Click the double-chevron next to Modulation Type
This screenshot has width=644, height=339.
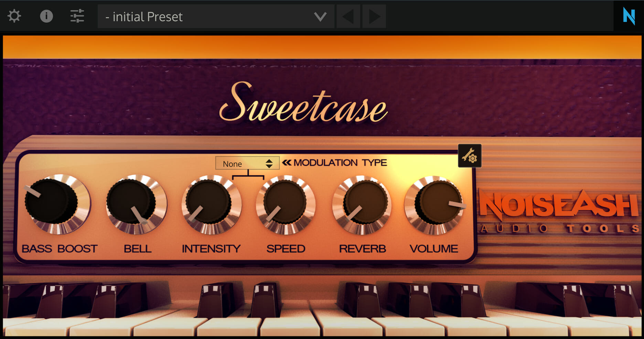point(288,162)
